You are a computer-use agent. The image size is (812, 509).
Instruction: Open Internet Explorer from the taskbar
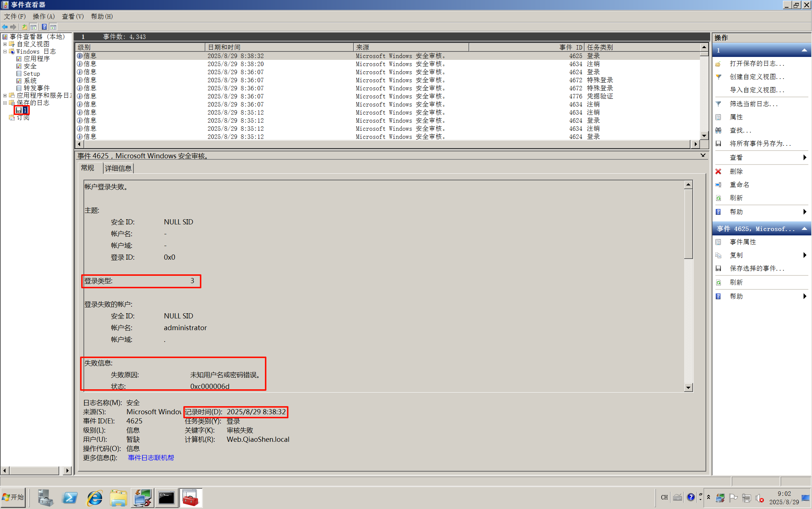pos(94,498)
